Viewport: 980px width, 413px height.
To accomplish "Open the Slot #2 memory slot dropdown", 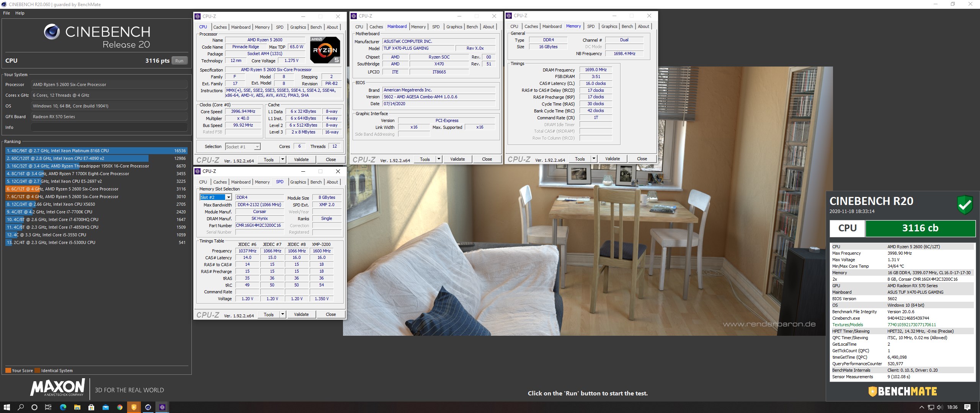I will (x=229, y=197).
